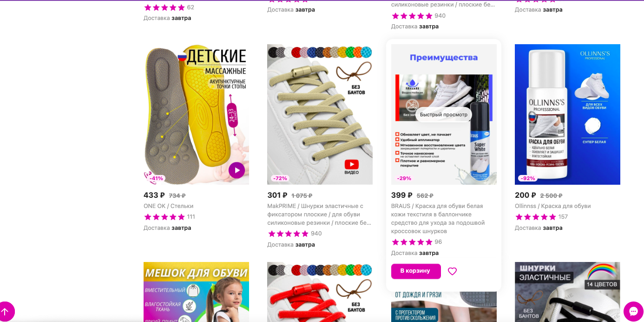
Task: Open the red elastic laces product image
Action: click(320, 292)
